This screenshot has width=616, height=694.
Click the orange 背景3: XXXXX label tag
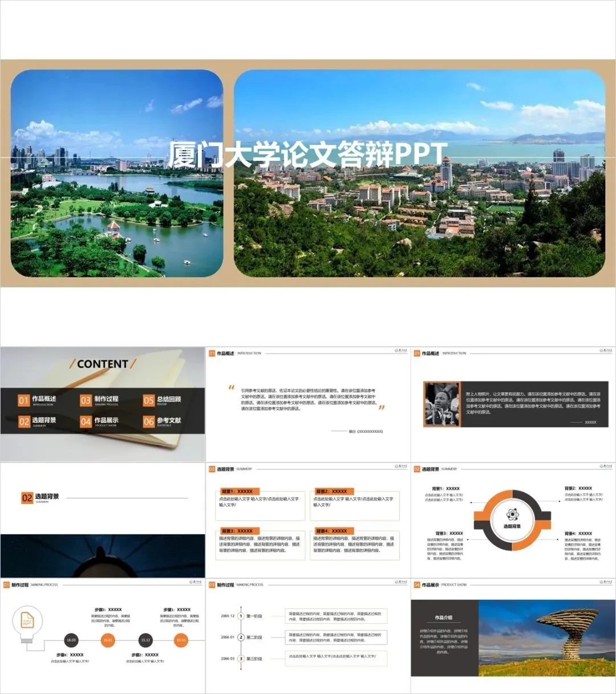point(240,530)
